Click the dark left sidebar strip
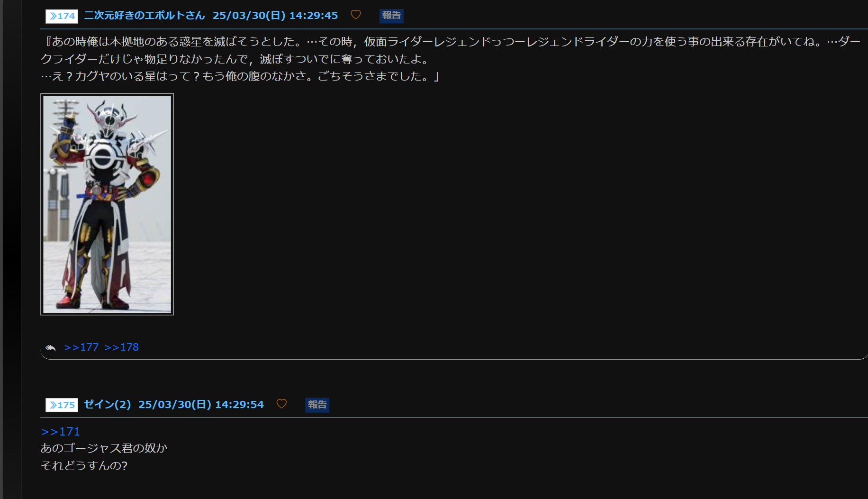This screenshot has width=868, height=499. pyautogui.click(x=11, y=249)
